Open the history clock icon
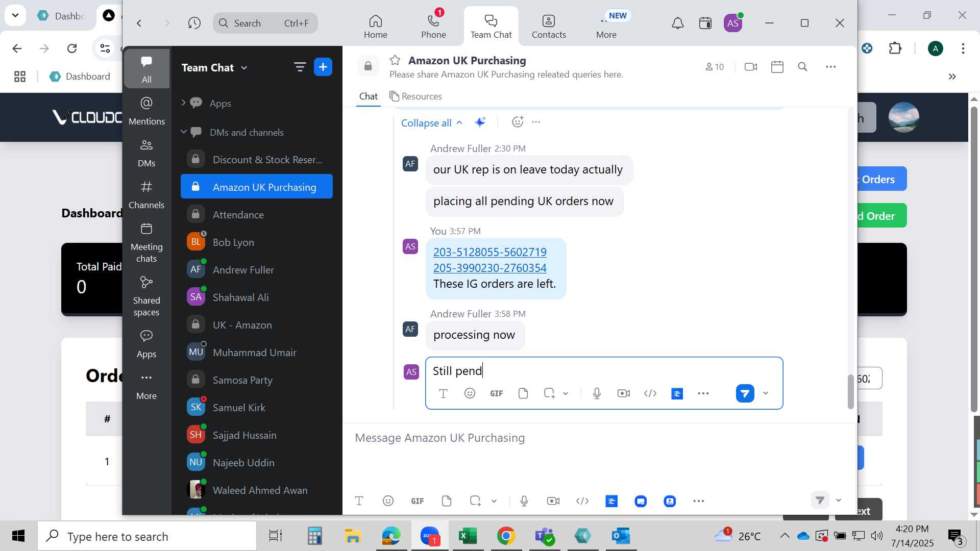 (x=194, y=23)
